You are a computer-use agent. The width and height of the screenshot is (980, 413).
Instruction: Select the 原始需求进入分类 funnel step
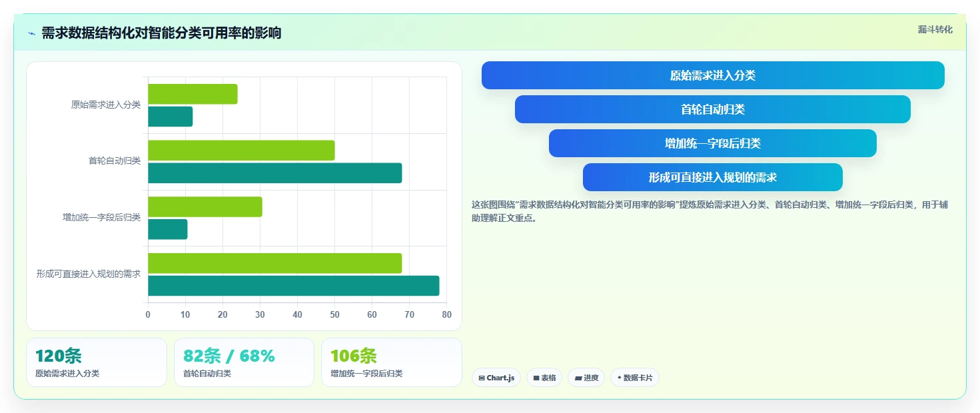coord(713,75)
